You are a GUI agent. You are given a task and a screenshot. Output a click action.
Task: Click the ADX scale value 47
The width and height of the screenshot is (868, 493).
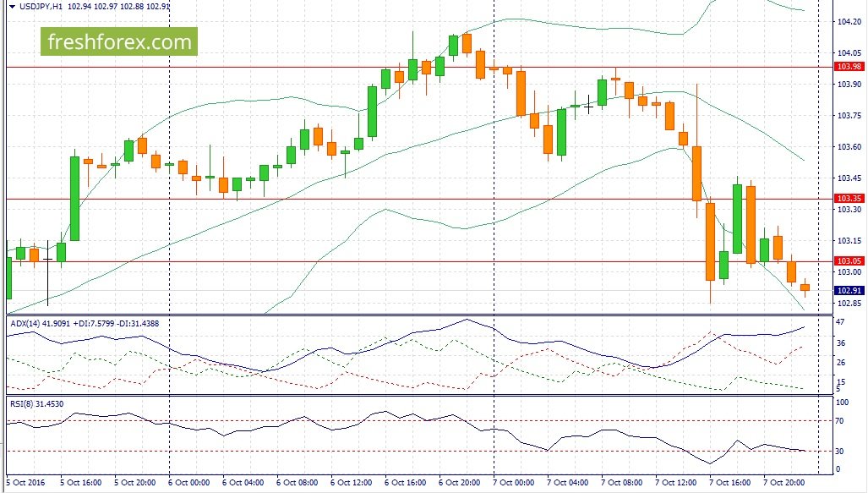[841, 322]
